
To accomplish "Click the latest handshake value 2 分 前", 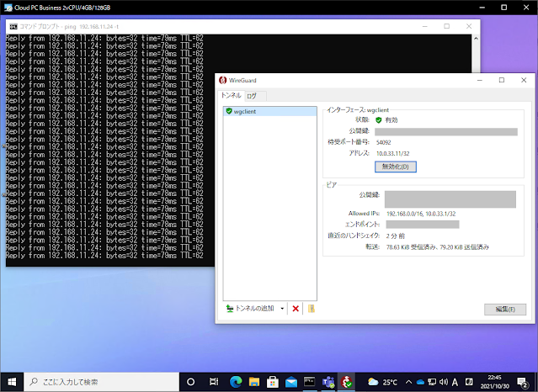I will click(x=396, y=236).
